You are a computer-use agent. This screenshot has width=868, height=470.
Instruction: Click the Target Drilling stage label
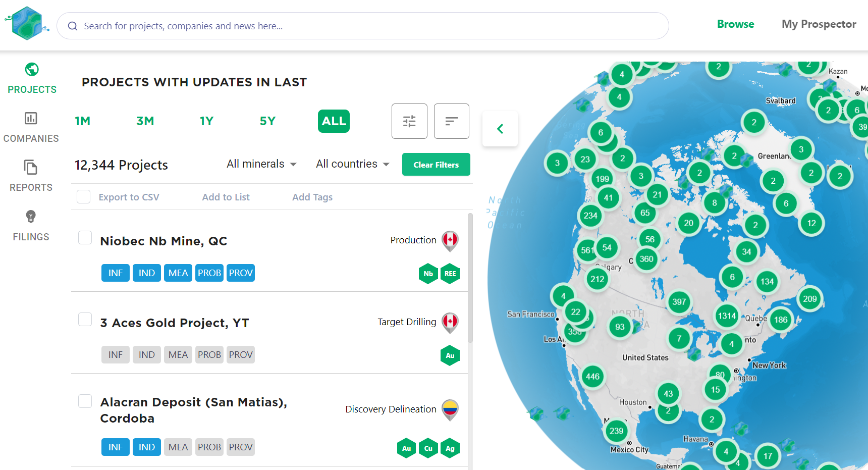(407, 322)
